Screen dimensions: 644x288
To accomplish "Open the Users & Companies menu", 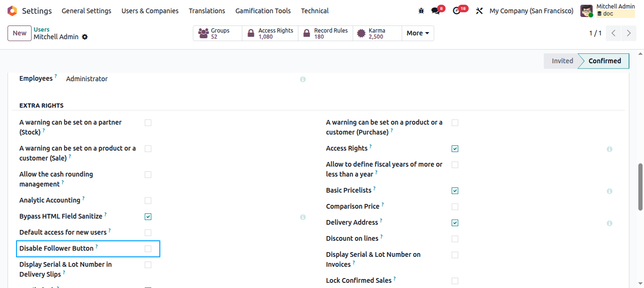I will (x=150, y=10).
